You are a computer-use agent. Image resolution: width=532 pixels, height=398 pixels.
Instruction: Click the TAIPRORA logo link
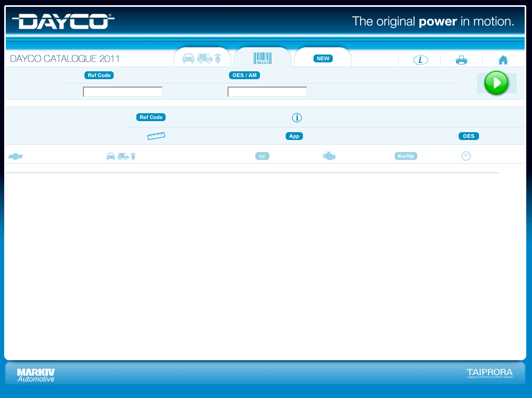pyautogui.click(x=490, y=373)
